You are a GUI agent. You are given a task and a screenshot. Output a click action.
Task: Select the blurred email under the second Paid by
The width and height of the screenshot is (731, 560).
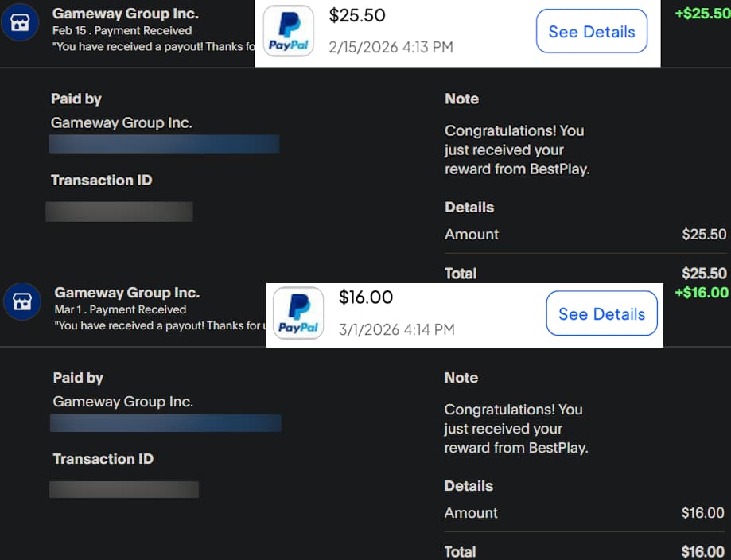point(165,423)
